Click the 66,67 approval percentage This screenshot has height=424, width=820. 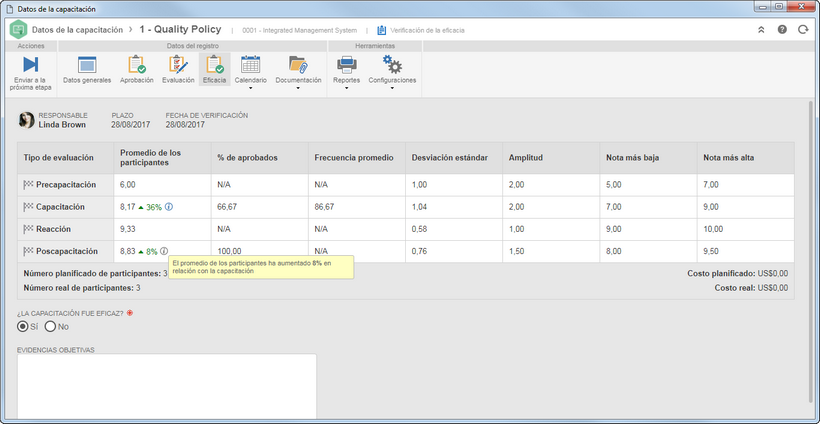(227, 207)
